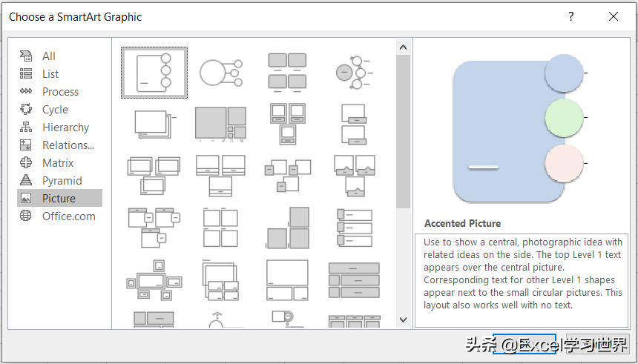The width and height of the screenshot is (638, 364).
Task: Choose the Circular Picture Callout layout
Action: 221,73
